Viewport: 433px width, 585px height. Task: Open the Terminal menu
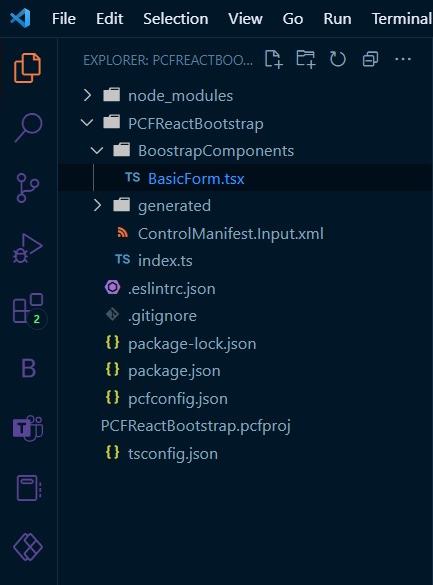click(x=402, y=19)
